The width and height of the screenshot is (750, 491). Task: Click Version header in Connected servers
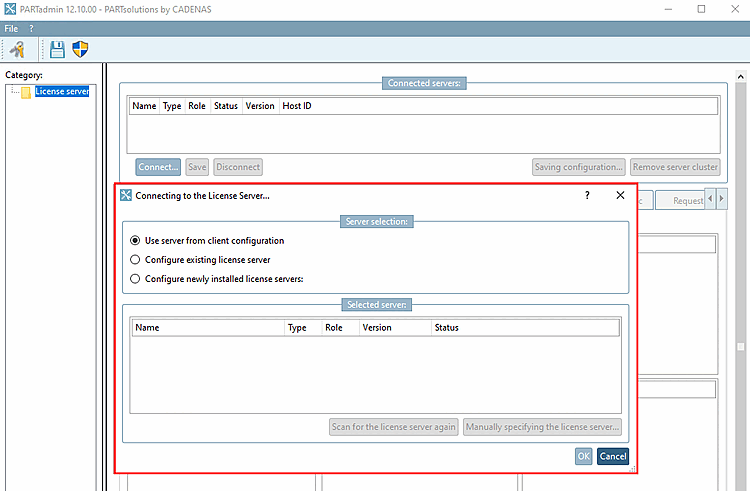tap(260, 106)
